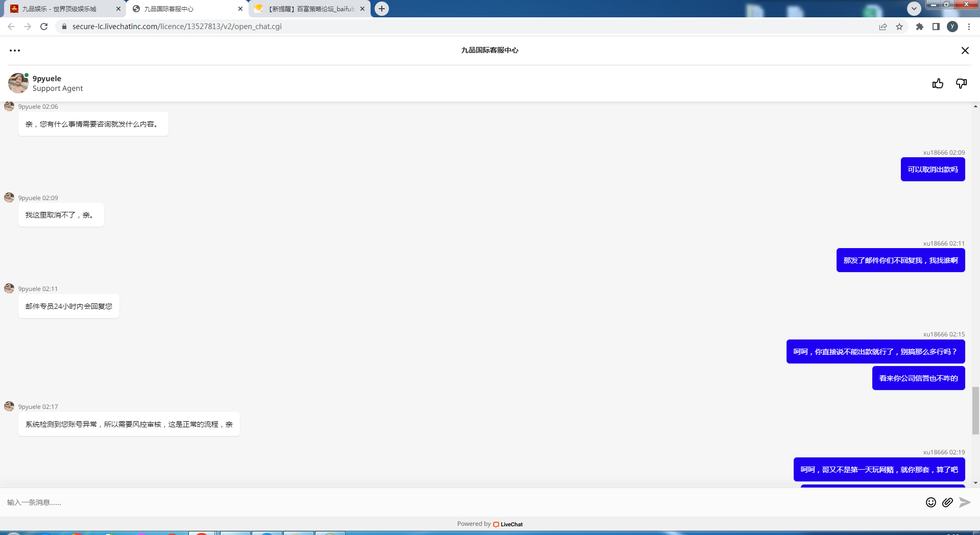Screen dimensions: 980x535
Task: Toggle the browser side panel
Action: tap(936, 27)
